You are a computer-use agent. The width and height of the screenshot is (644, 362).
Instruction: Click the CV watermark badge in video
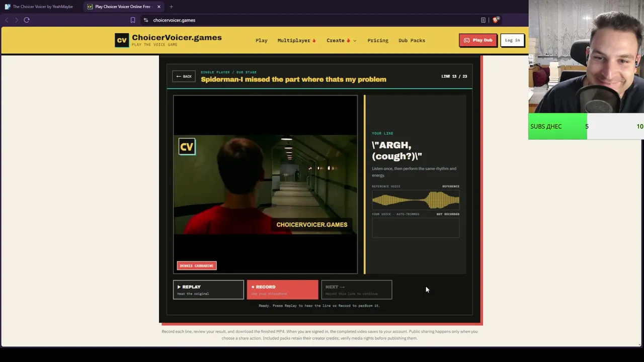point(187,147)
